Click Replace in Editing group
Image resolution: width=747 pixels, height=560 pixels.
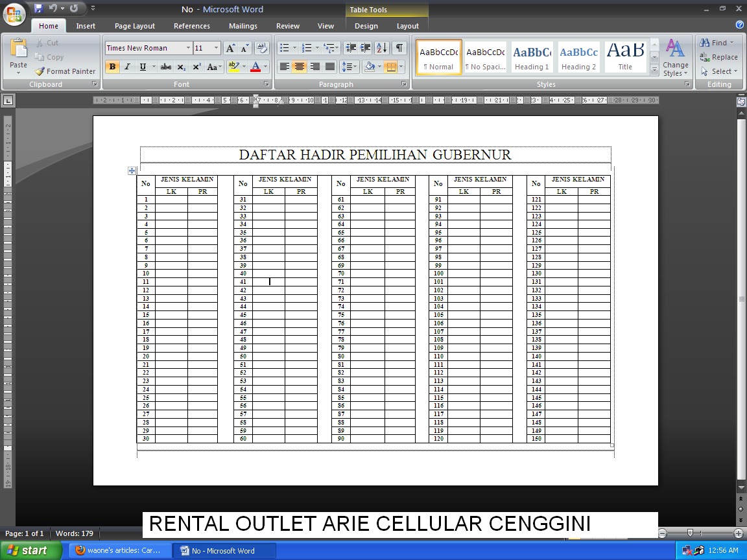click(x=719, y=57)
